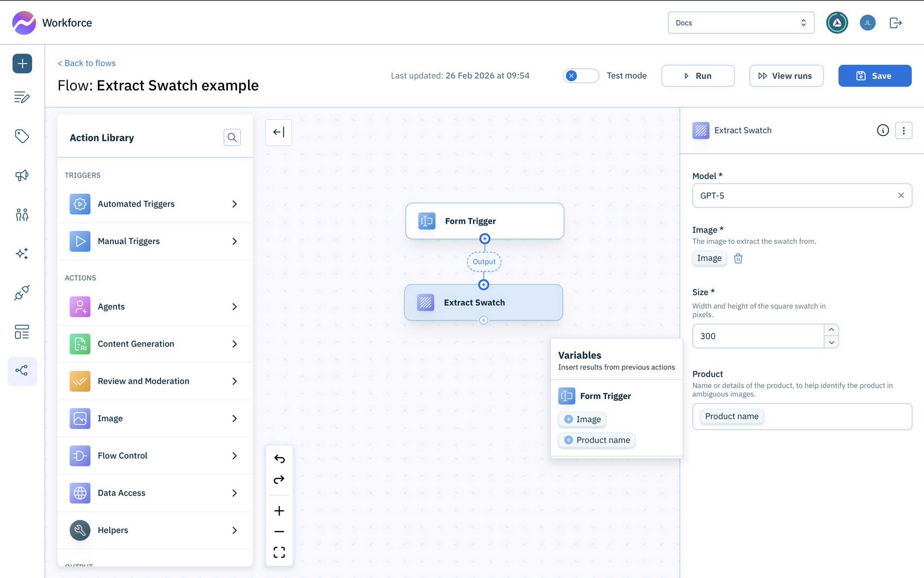Click the redo arrow on canvas
Viewport: 924px width, 578px height.
tap(279, 480)
